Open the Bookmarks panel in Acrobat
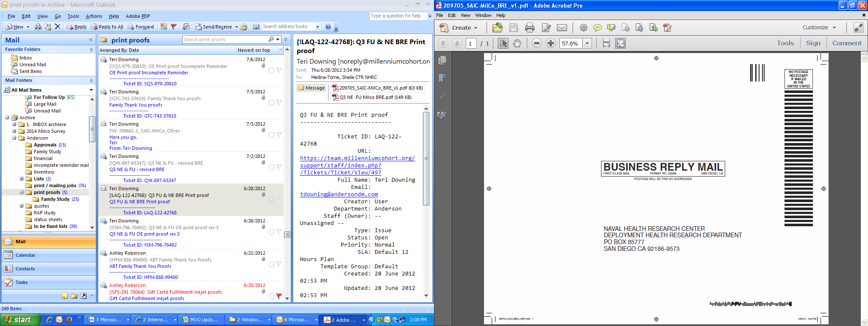Viewport: 868px width, 326px height. 442,78
